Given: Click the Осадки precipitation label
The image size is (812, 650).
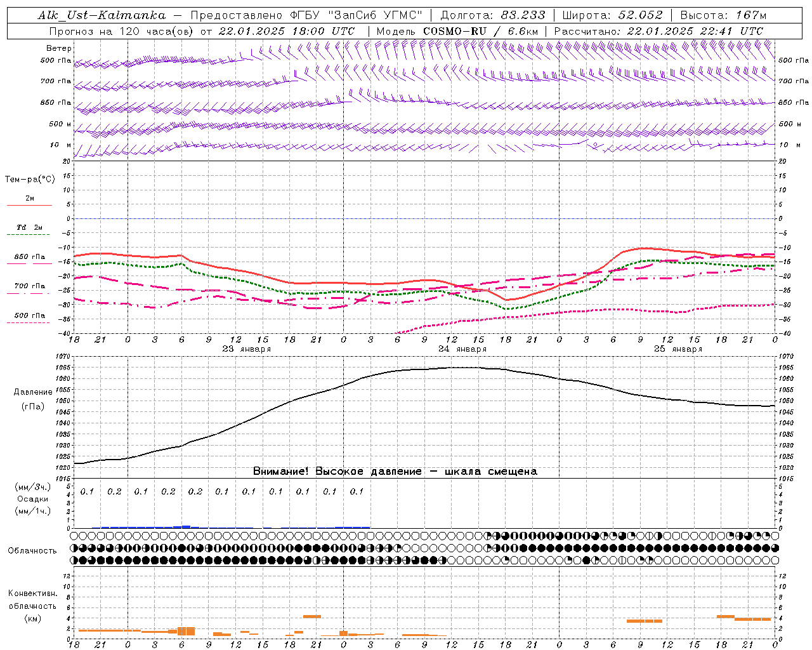Looking at the screenshot, I should 33,500.
